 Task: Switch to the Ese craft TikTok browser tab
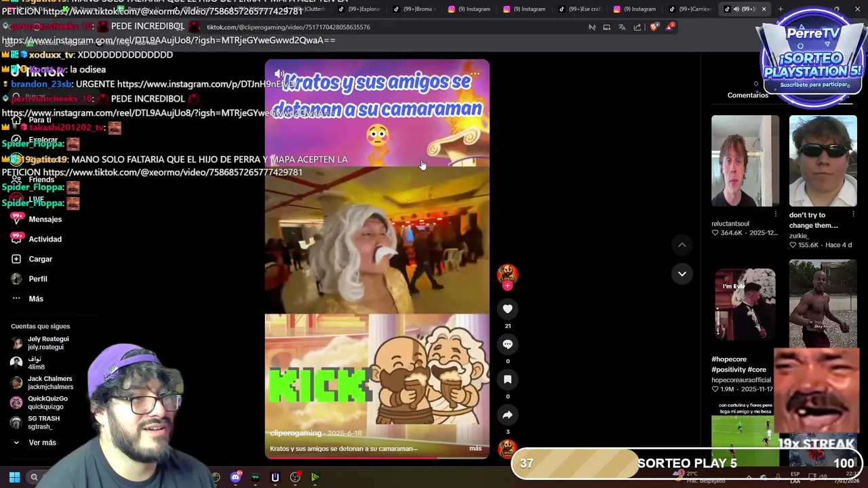click(580, 9)
